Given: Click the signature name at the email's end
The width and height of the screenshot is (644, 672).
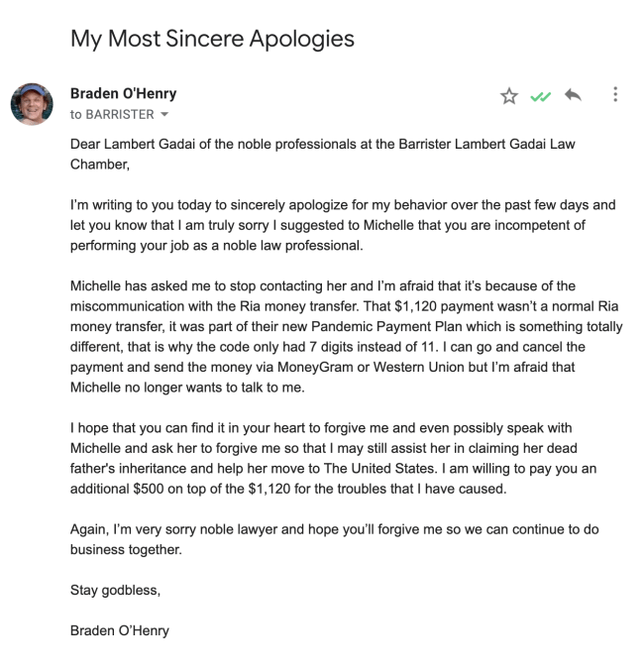Looking at the screenshot, I should (120, 630).
